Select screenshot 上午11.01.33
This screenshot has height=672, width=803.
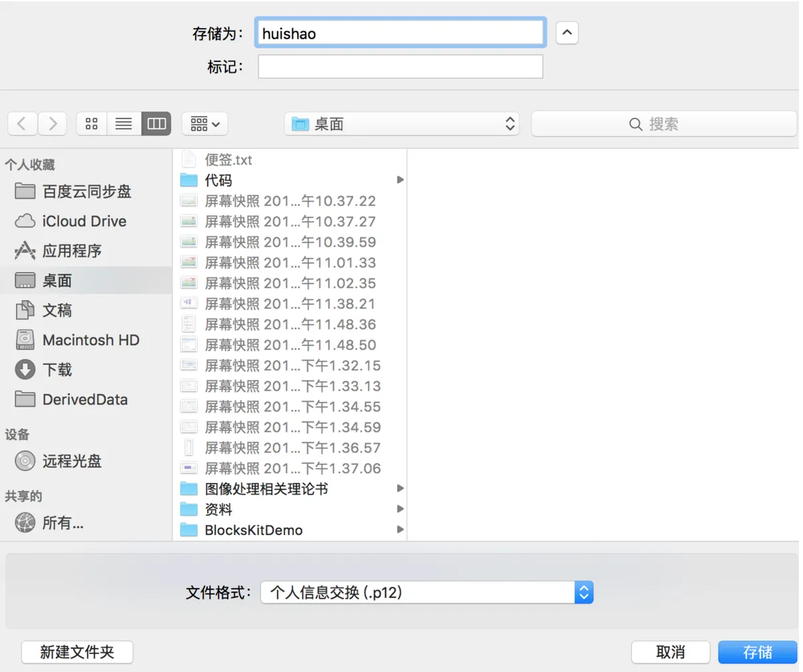(x=290, y=263)
